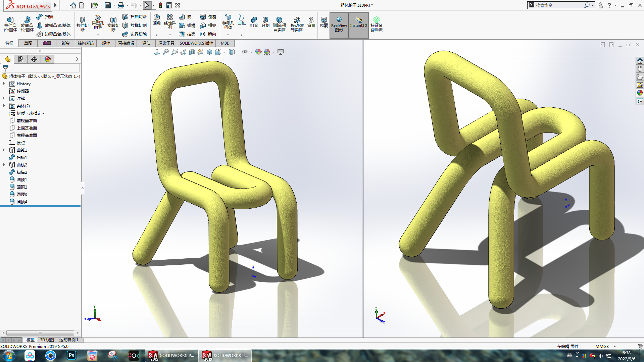The height and width of the screenshot is (362, 644).
Task: Expand the manager pane tabs arrow
Action: [77, 59]
